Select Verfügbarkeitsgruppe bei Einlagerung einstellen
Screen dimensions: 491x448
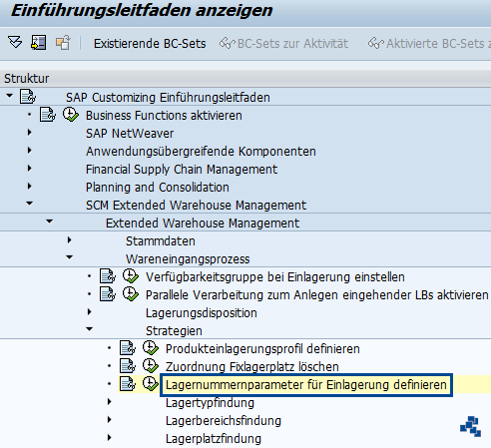pos(275,277)
